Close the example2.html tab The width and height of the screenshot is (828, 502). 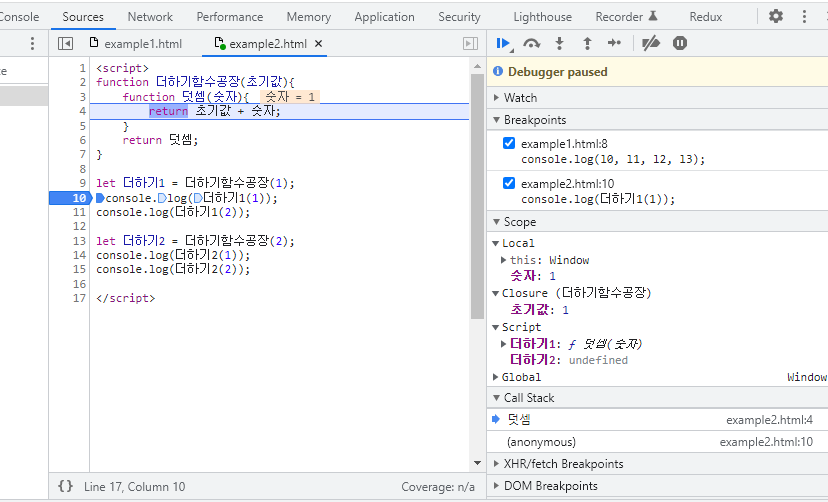[318, 44]
